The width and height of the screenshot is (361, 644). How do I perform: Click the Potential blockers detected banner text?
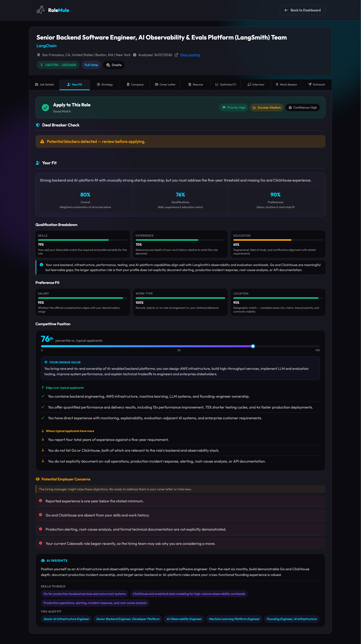point(96,141)
